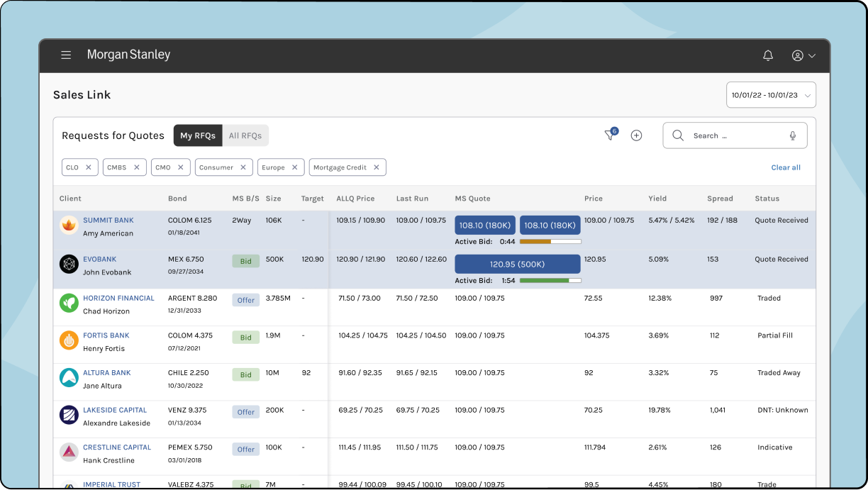The height and width of the screenshot is (490, 868).
Task: Open CRESTLINE CAPITAL client link
Action: pos(117,447)
